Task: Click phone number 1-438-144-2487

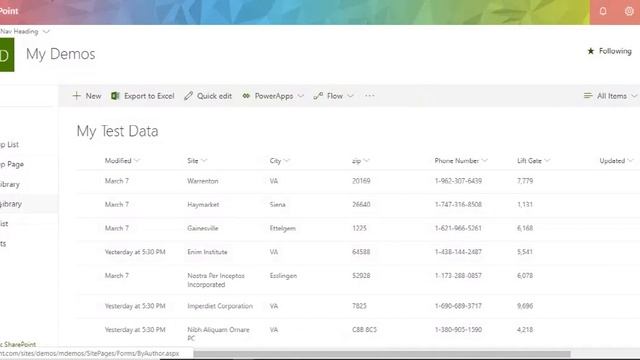Action: [x=458, y=252]
